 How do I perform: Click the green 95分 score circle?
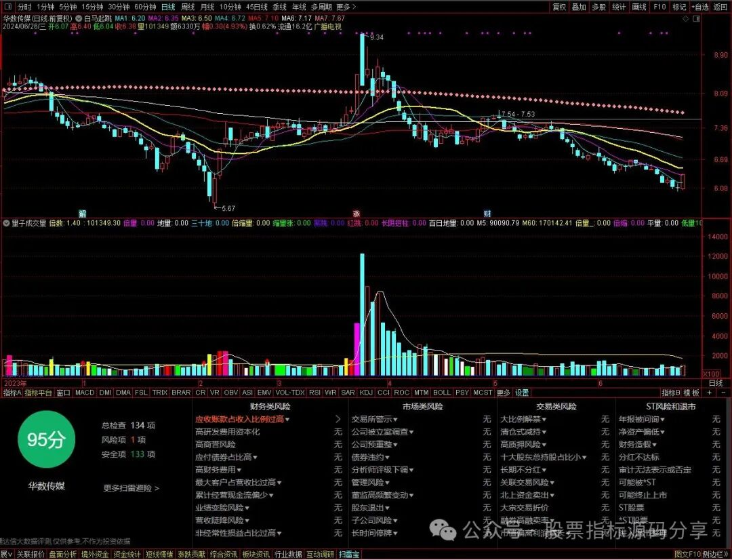45,439
